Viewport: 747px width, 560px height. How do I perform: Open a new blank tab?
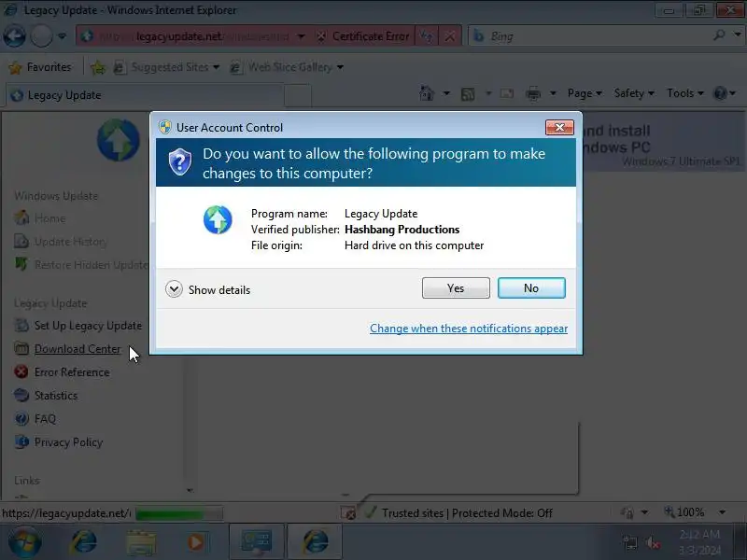(x=298, y=96)
